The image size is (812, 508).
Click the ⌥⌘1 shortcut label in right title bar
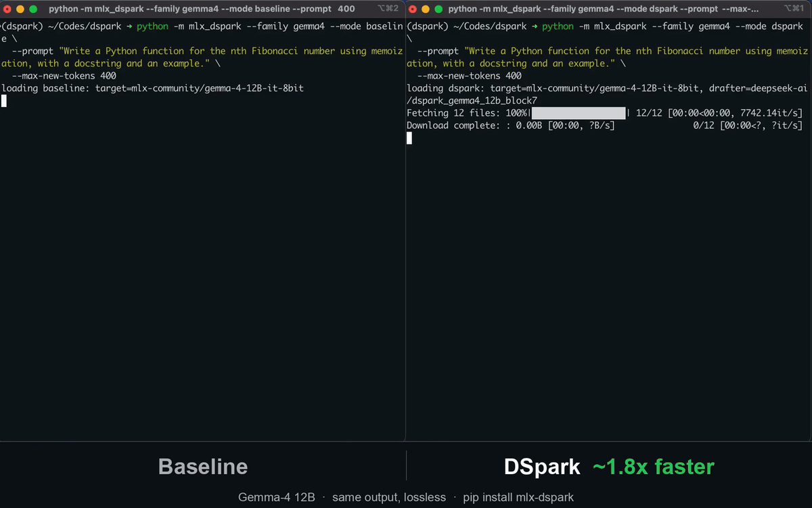pyautogui.click(x=794, y=9)
